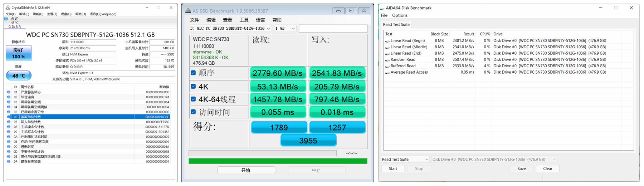Click status orb for attribute 0C 通电时间

[9, 147]
